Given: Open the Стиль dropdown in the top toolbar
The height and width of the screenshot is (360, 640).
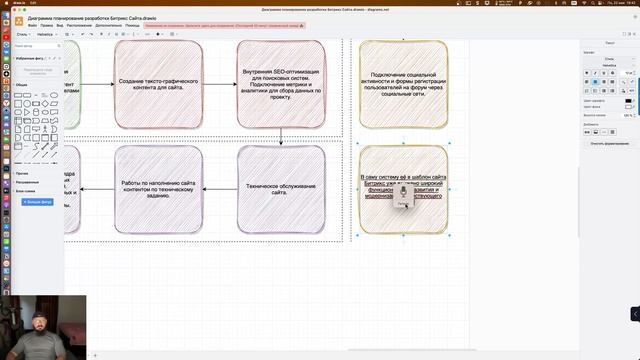Looking at the screenshot, I should click(24, 34).
